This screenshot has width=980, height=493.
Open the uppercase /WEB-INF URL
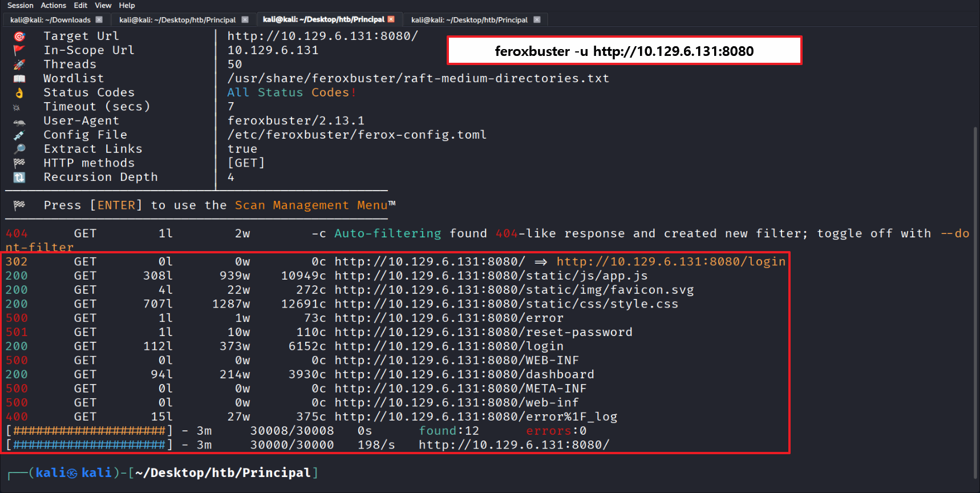[x=457, y=360]
